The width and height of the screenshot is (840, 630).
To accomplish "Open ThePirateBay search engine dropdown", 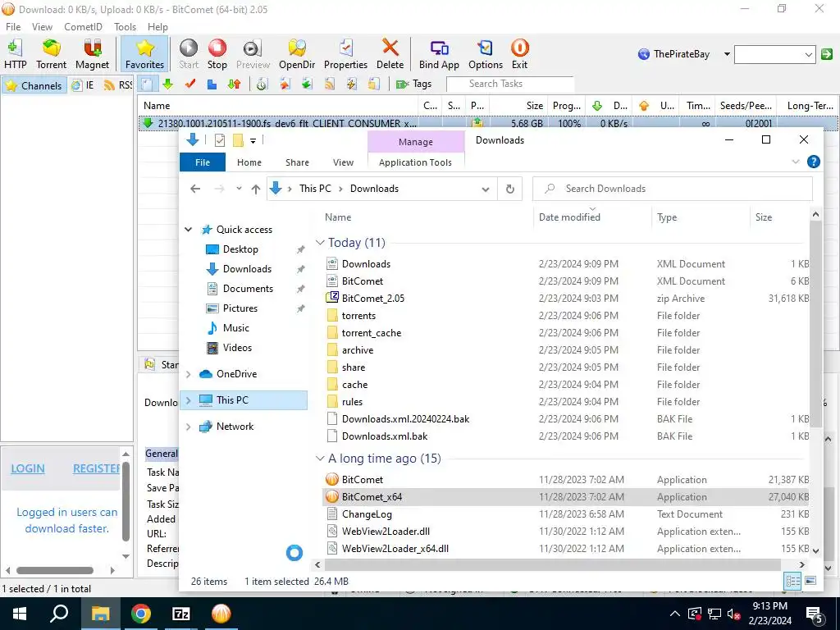I will (727, 54).
